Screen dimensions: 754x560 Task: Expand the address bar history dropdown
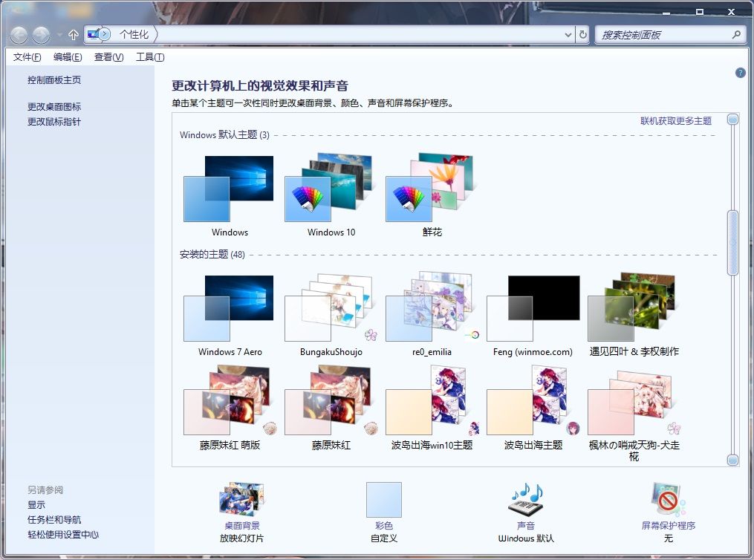pos(568,35)
